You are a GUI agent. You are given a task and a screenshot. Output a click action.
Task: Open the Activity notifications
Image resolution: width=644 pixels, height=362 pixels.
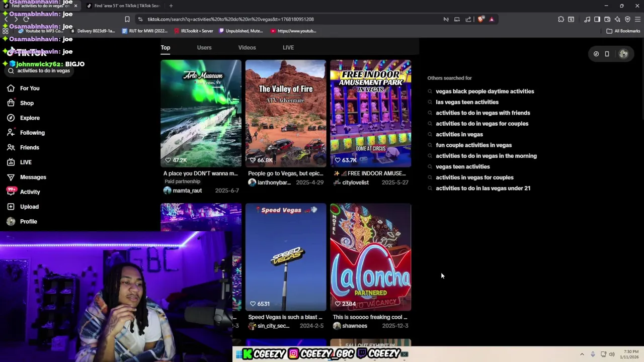pyautogui.click(x=30, y=192)
